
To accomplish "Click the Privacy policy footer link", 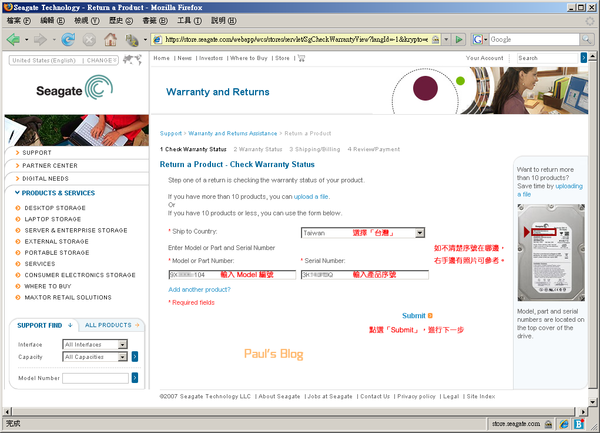I will [x=416, y=396].
